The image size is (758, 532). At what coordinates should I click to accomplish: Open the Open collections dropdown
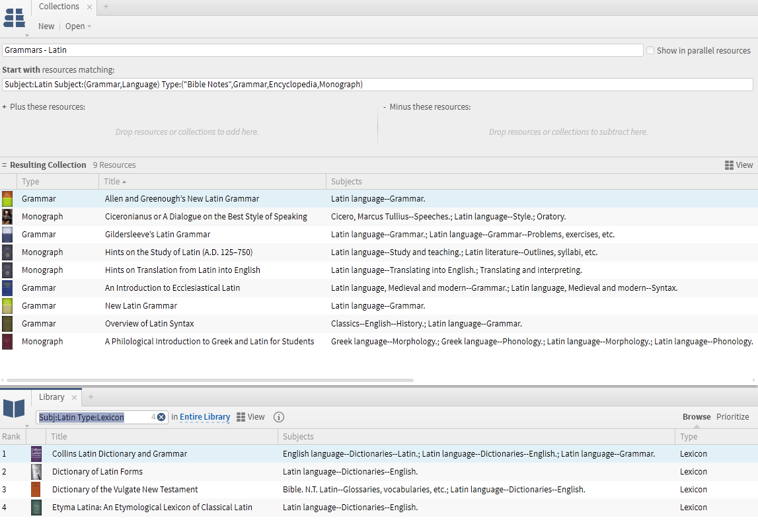78,26
